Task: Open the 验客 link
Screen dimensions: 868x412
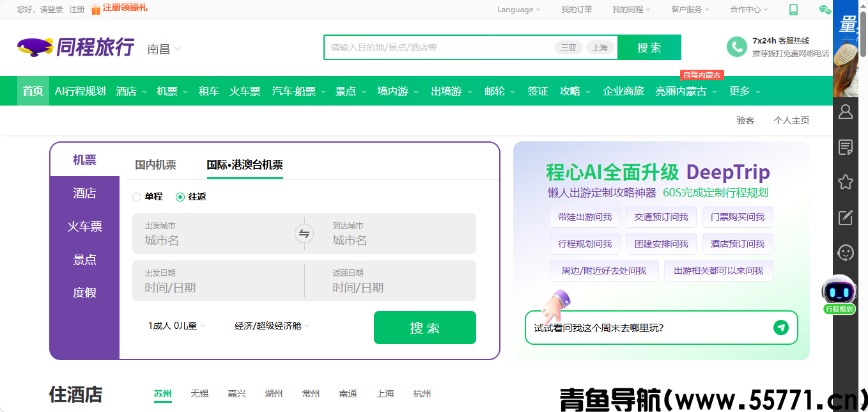Action: click(745, 120)
